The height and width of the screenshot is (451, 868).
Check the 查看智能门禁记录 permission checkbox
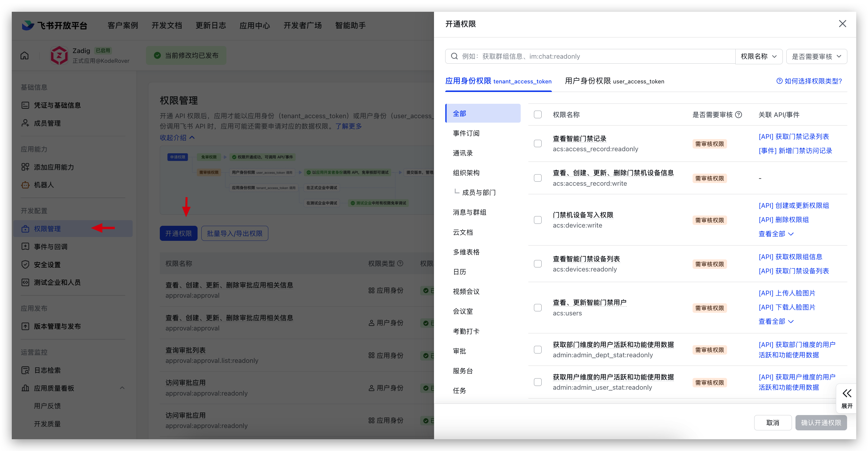point(538,144)
